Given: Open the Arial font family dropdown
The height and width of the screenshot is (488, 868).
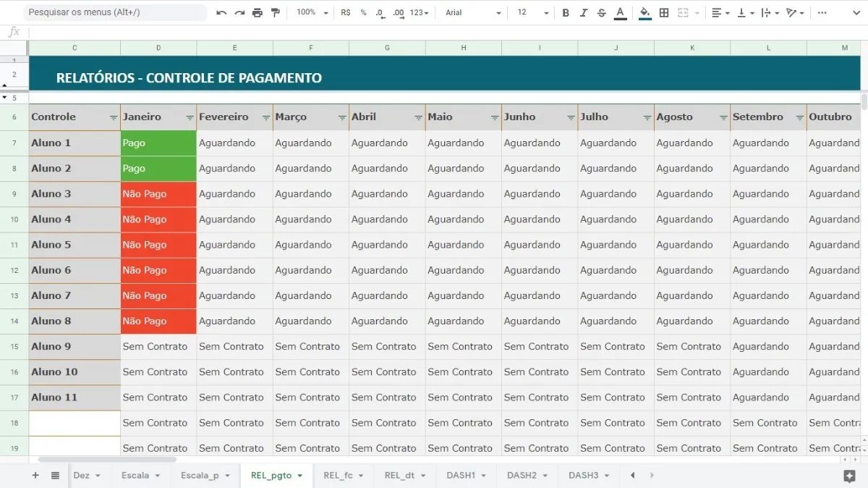Looking at the screenshot, I should (473, 13).
